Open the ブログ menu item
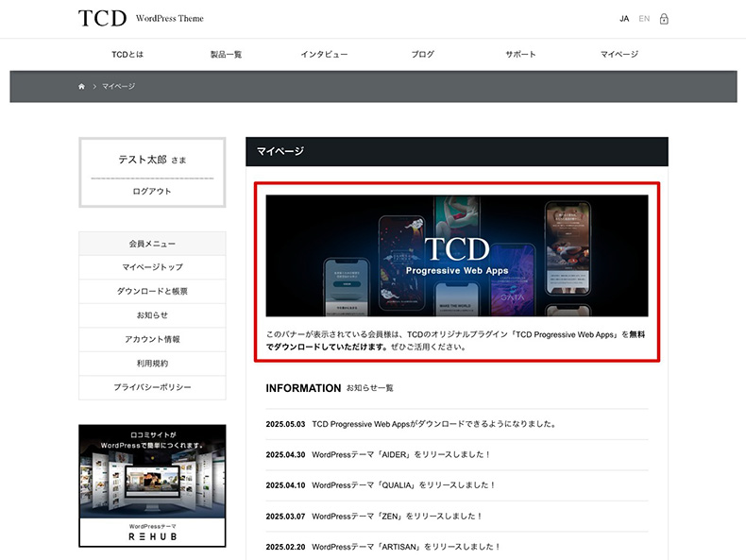 pyautogui.click(x=422, y=54)
